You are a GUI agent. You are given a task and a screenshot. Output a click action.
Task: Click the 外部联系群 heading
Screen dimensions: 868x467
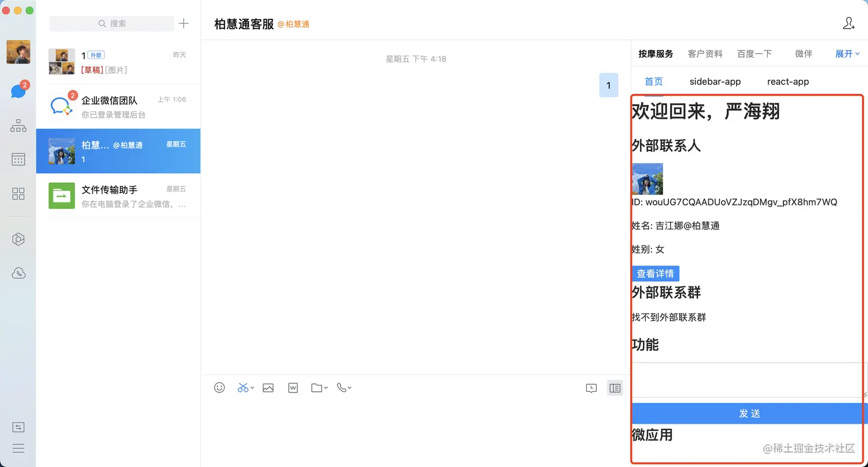coord(666,293)
